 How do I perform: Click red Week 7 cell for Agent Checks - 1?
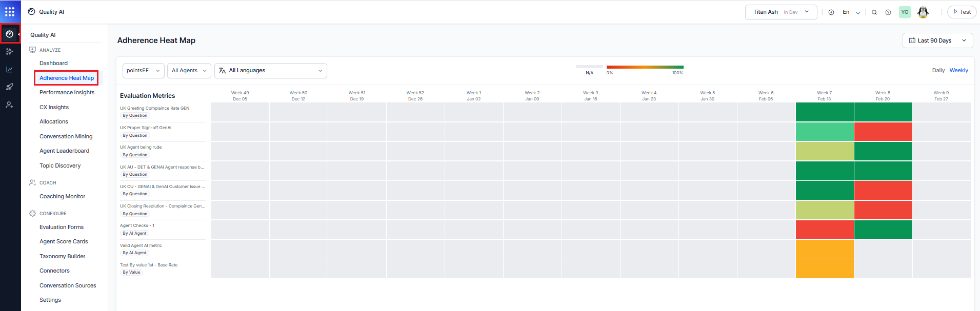coord(824,230)
